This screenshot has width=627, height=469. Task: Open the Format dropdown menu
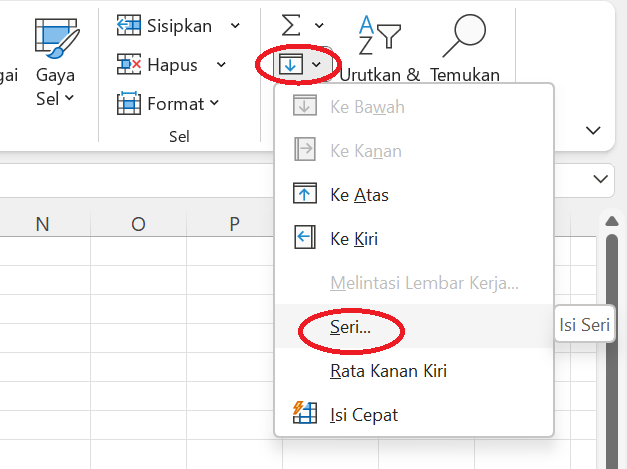click(170, 103)
